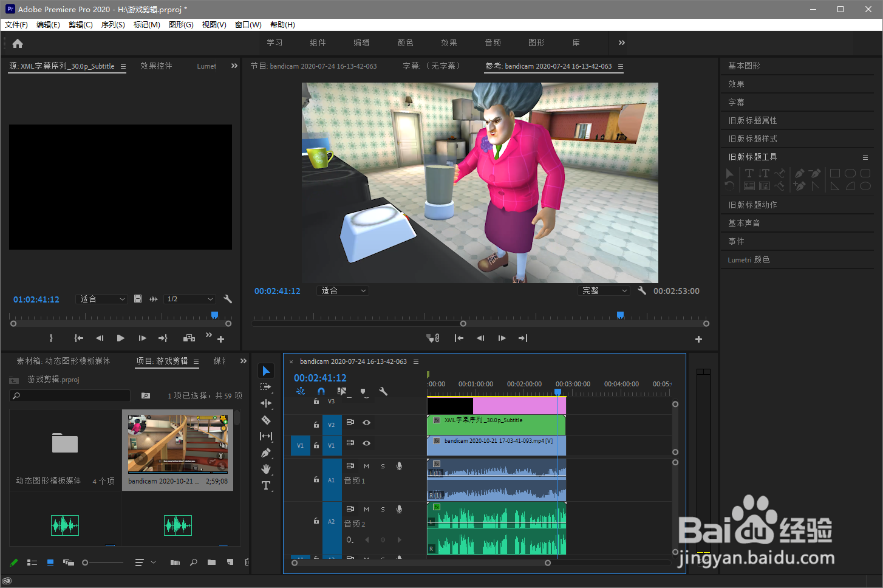Viewport: 883px width, 588px height.
Task: Select the Hand tool
Action: (x=266, y=469)
